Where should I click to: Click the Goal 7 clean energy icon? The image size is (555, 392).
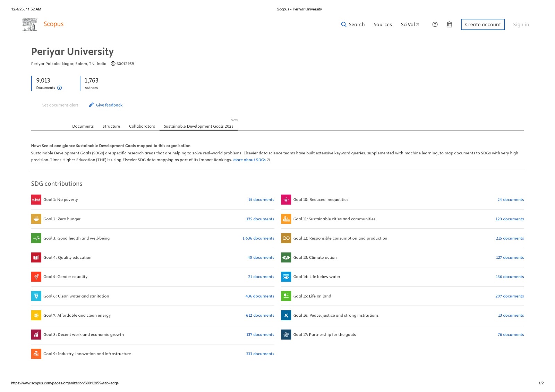click(x=36, y=315)
